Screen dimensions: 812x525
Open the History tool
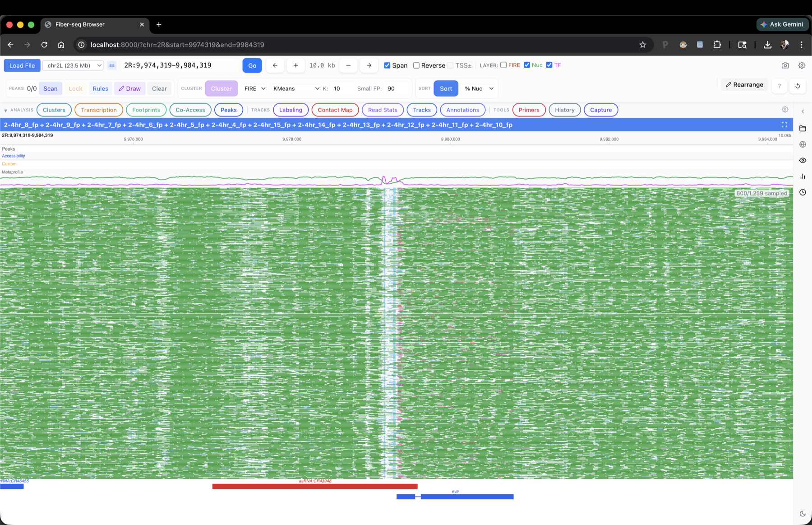(x=565, y=110)
